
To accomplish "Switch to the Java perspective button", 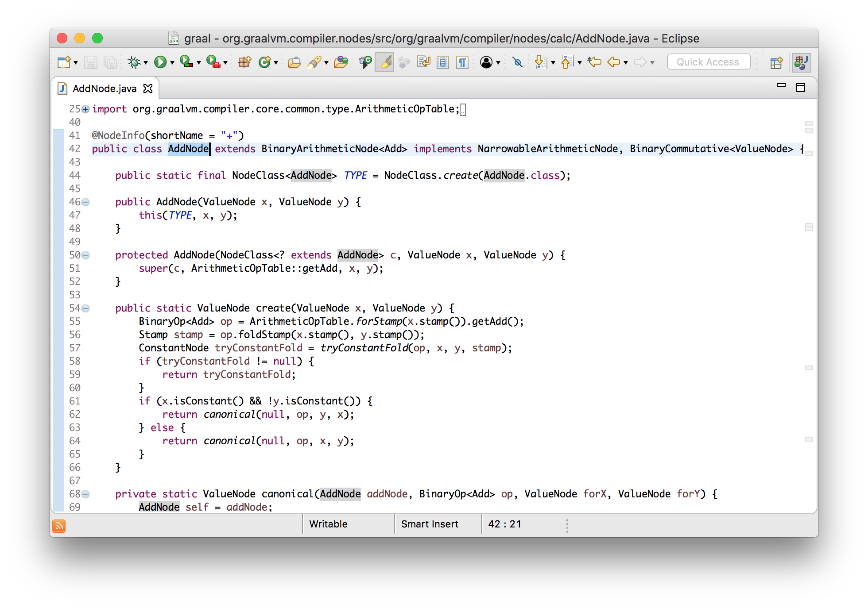I will pos(801,62).
